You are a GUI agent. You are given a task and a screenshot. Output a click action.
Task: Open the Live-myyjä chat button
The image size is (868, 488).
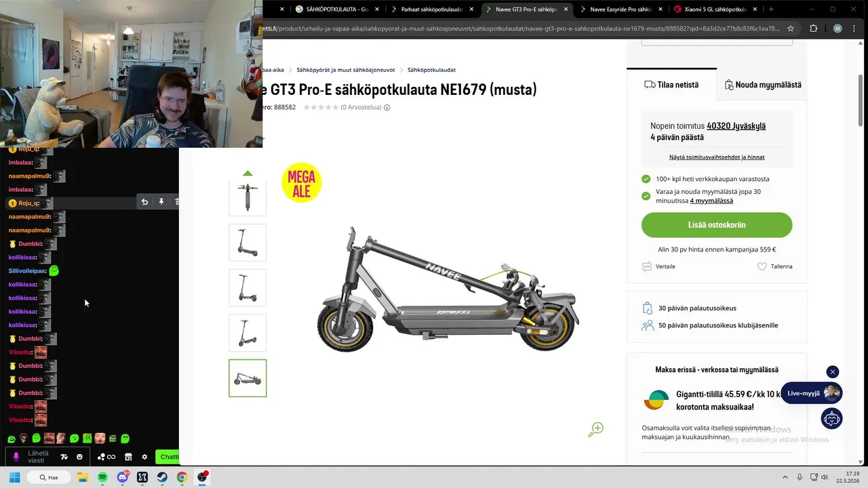pos(811,393)
